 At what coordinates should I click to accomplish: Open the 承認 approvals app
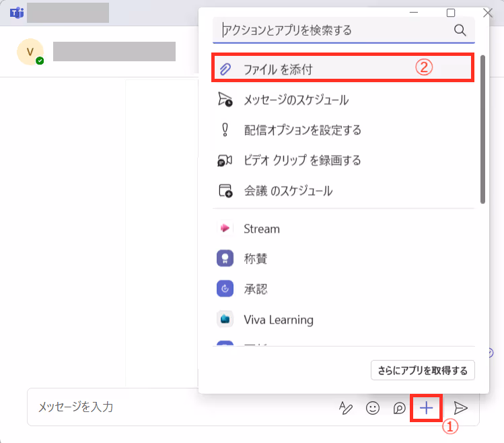click(344, 289)
